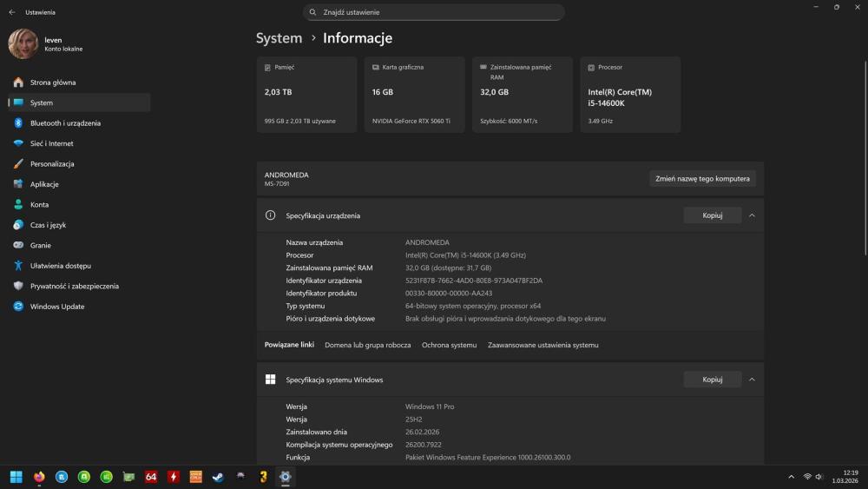Click System in the breadcrumb
This screenshot has height=489, width=868.
pos(279,38)
